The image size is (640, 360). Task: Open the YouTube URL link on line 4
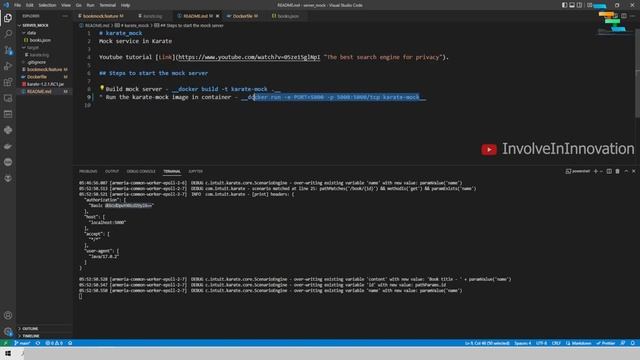(x=249, y=57)
